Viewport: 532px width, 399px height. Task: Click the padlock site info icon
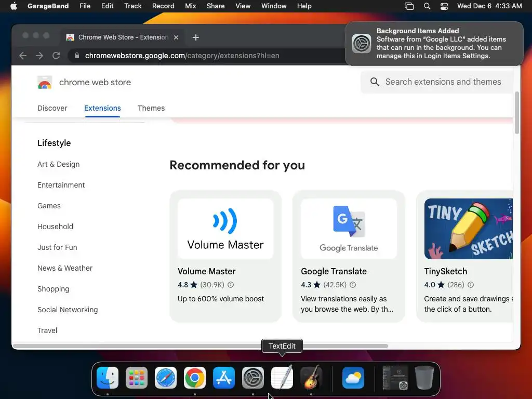(x=77, y=56)
